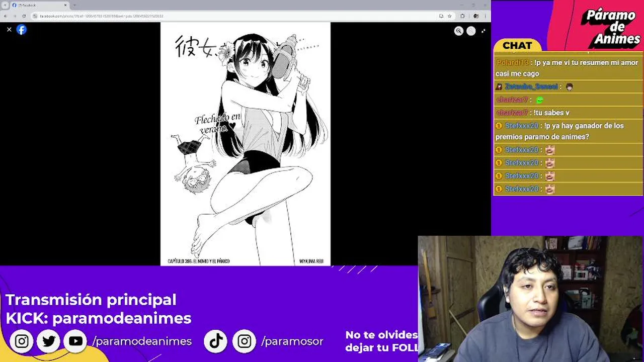Click the CHAT panel header
The image size is (644, 362).
coord(517,45)
